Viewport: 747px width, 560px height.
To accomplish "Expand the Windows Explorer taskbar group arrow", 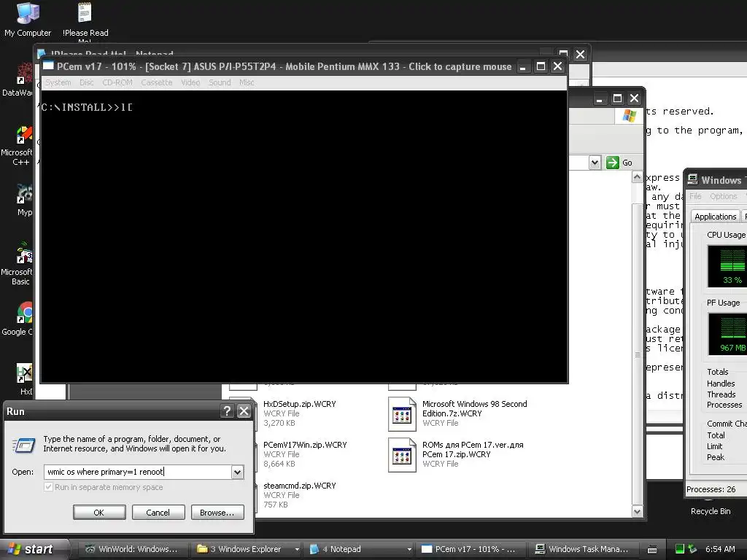I will click(x=297, y=549).
